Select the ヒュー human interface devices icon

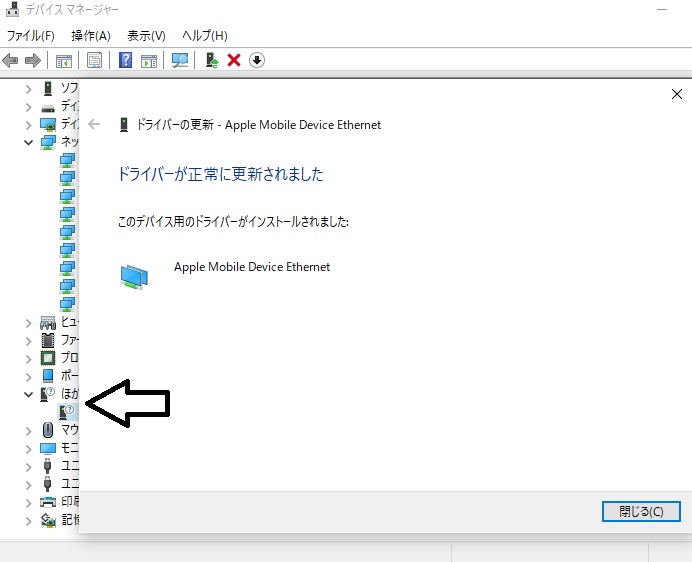48,323
